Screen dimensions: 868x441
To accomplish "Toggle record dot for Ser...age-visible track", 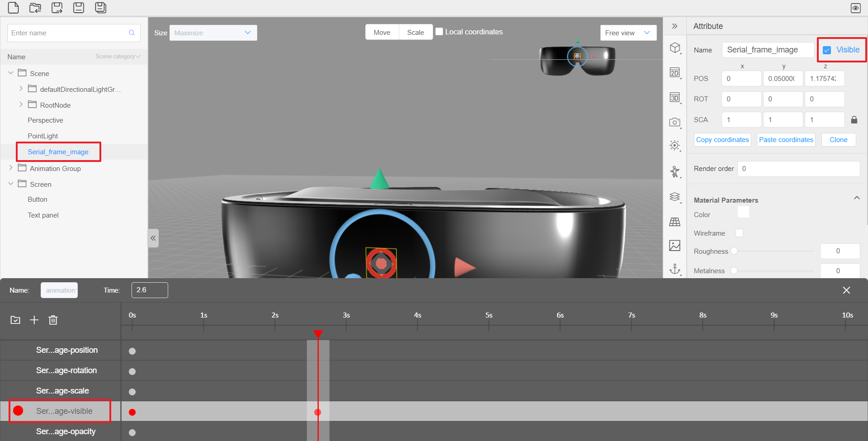I will 18,411.
